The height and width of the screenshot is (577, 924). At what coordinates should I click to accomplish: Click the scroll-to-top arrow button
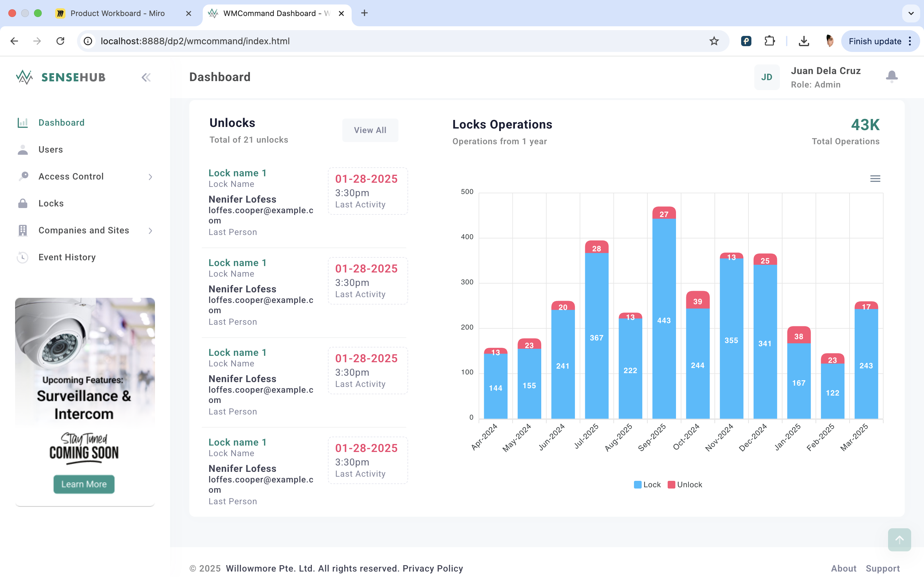tap(899, 539)
